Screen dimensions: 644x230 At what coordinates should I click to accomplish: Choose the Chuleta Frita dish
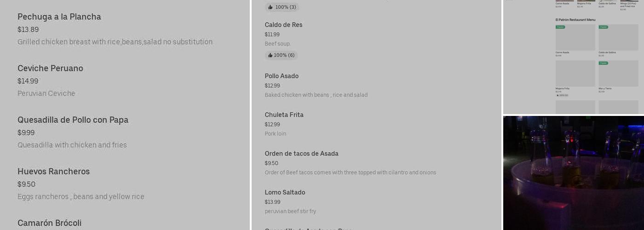pos(284,115)
